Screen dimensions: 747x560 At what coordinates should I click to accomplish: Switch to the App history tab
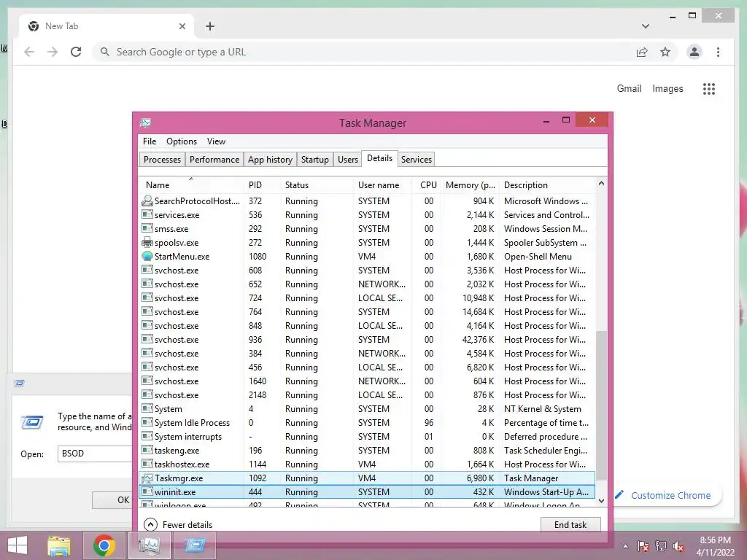click(x=270, y=160)
